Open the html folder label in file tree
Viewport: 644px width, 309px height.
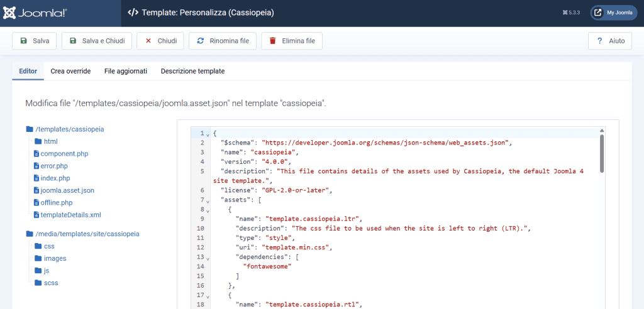coord(50,141)
